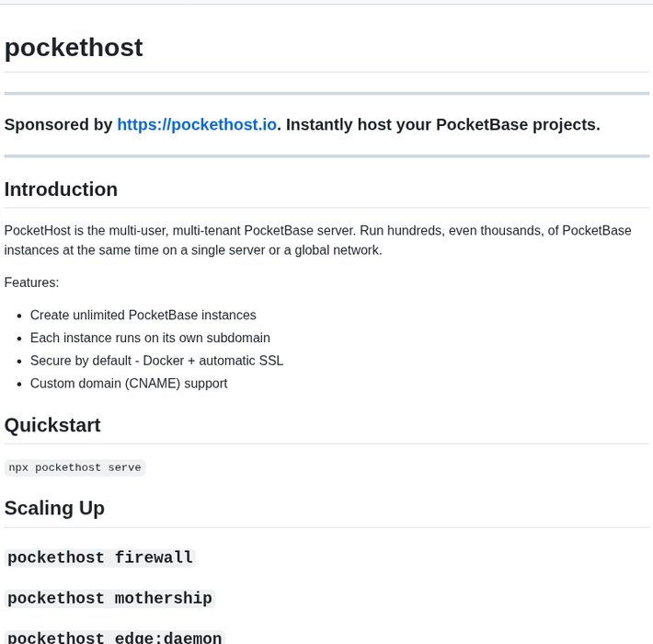Click 'Custom domain (CNAME) support' bullet

click(129, 384)
